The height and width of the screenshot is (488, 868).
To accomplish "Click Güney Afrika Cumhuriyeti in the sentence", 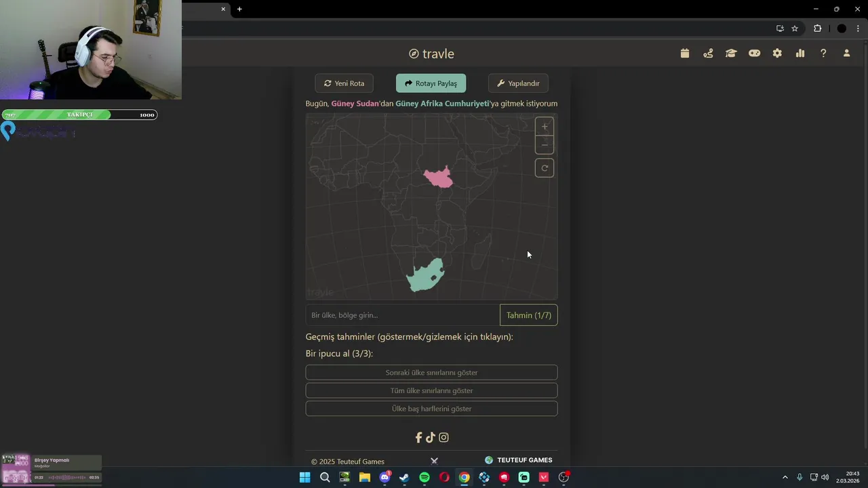I will (442, 104).
